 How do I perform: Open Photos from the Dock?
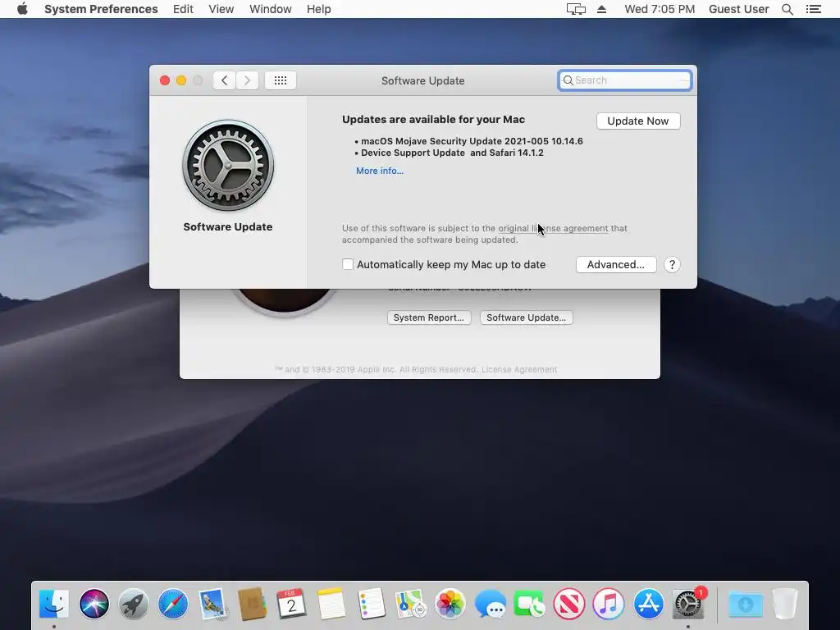click(450, 604)
